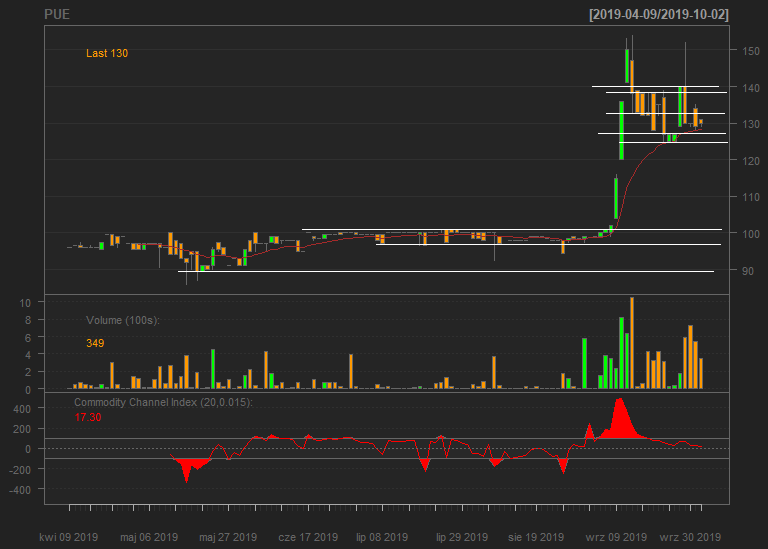The width and height of the screenshot is (768, 549).
Task: Click the volume value 349
Action: 95,343
